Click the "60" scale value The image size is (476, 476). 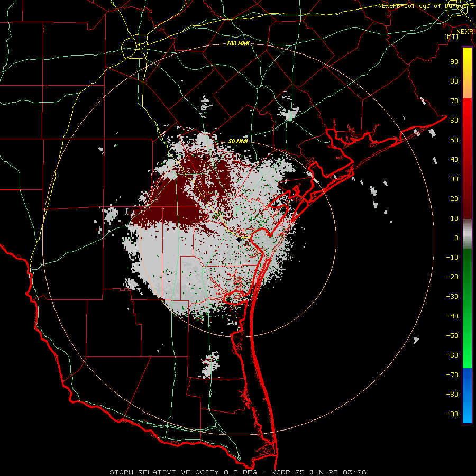pyautogui.click(x=454, y=121)
